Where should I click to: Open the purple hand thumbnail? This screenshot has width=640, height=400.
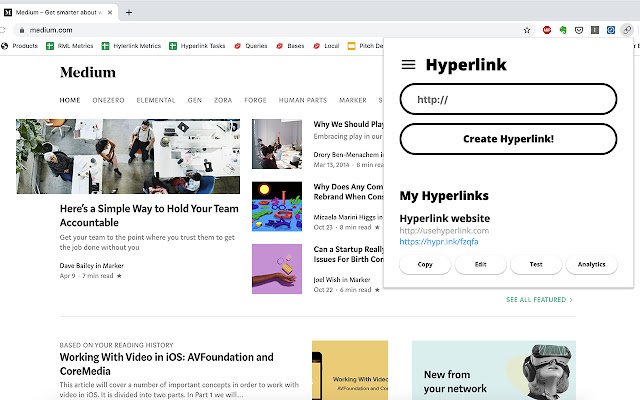tap(277, 269)
